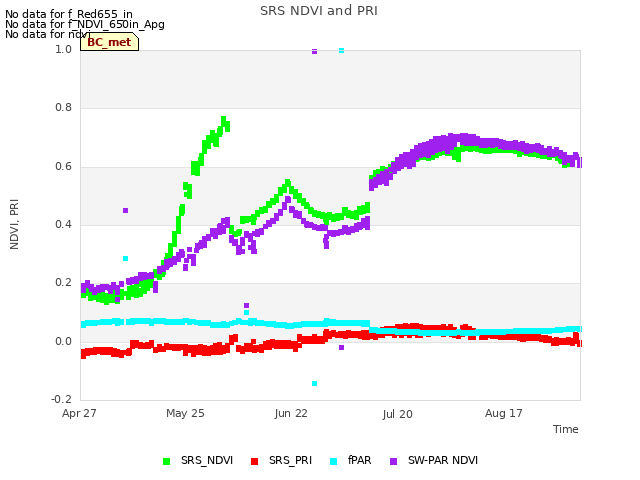Click the 'No data for f_Red655_in' message
The height and width of the screenshot is (480, 640).
coord(69,14)
